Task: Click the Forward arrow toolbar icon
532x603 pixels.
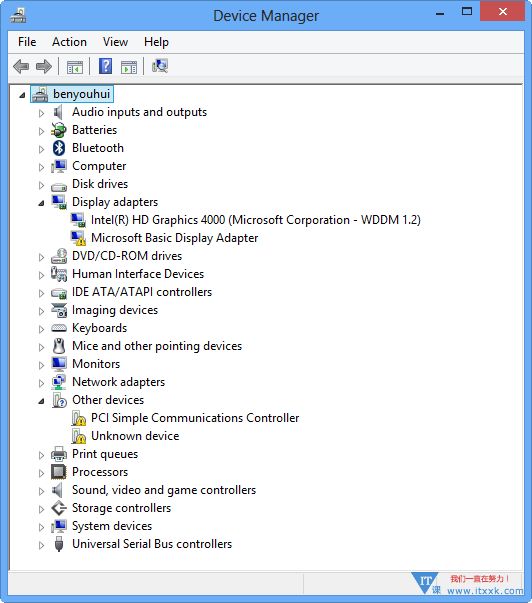Action: tap(43, 66)
